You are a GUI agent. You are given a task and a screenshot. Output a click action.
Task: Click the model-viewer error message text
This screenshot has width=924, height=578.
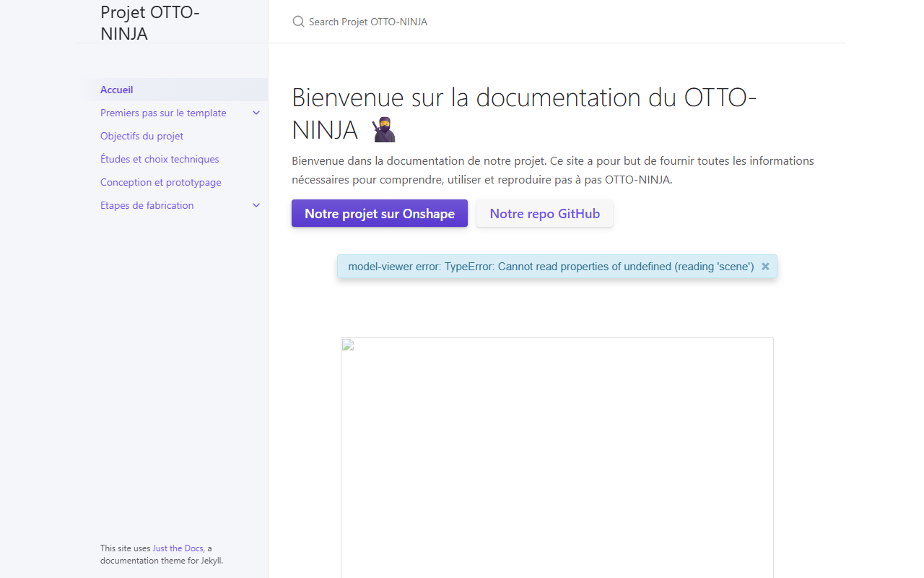(x=551, y=267)
